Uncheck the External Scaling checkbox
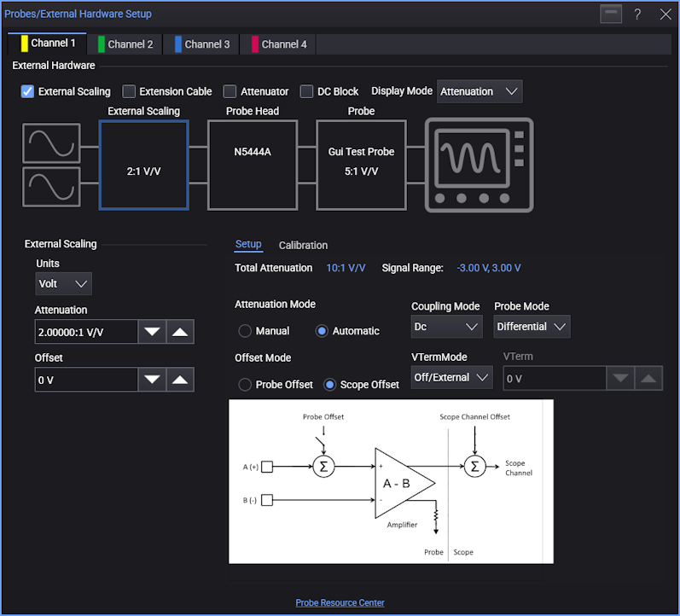The image size is (680, 616). (28, 91)
